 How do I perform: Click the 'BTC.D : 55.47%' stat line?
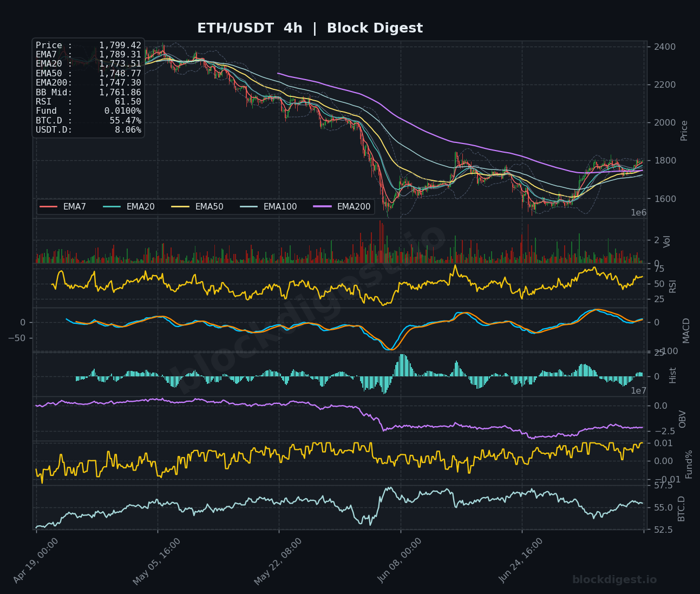click(88, 121)
